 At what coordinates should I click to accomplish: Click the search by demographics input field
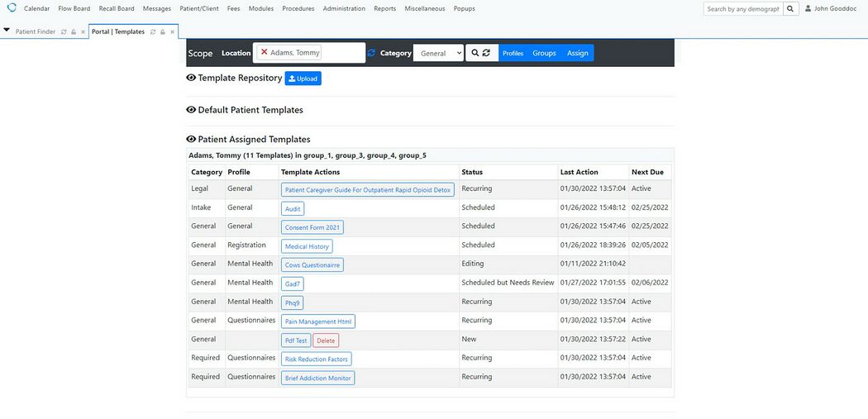(x=742, y=9)
